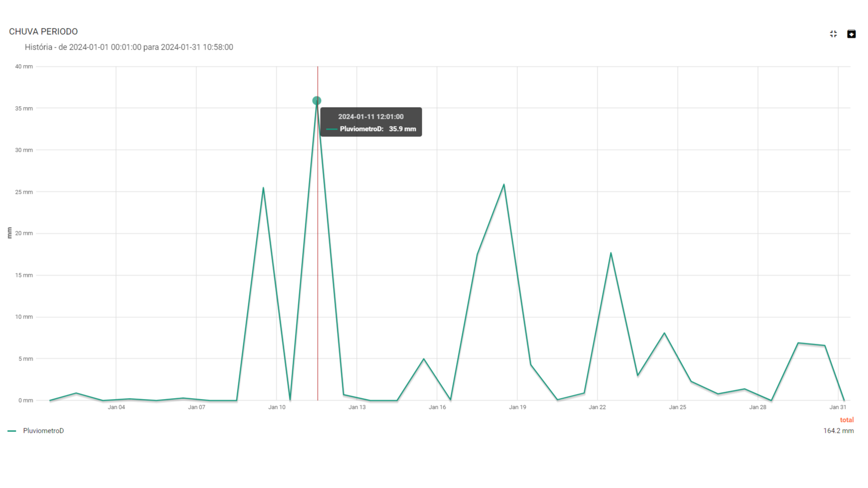This screenshot has width=868, height=488.
Task: Click the tooltip showing 2024-01-11 12:01:00
Action: coord(371,122)
